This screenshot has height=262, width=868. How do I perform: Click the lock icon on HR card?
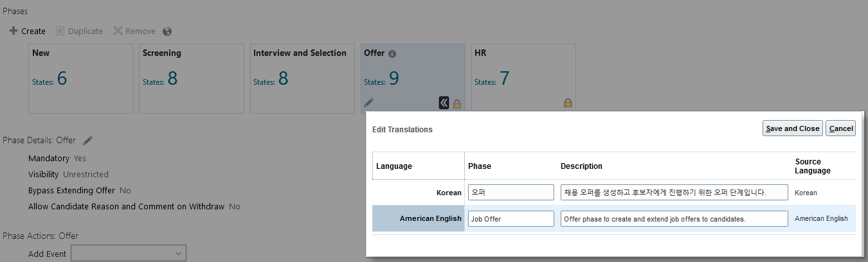pyautogui.click(x=568, y=103)
